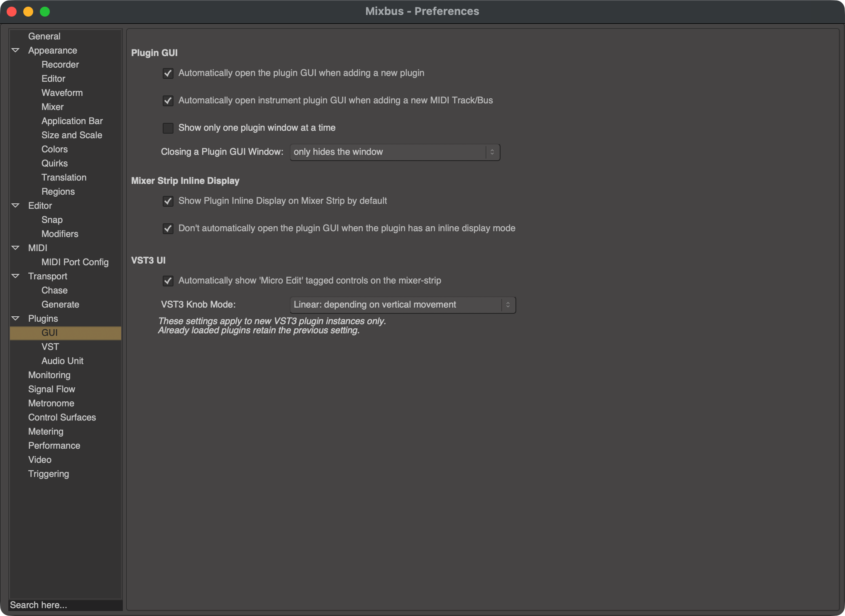Open the Closing a Plugin GUI Window dropdown
Viewport: 845px width, 616px height.
click(395, 152)
